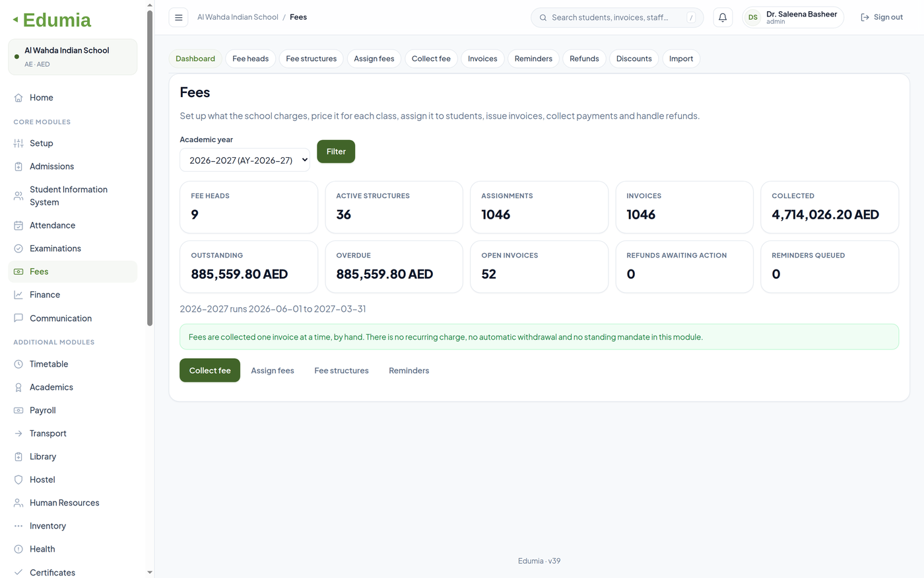The image size is (924, 578).
Task: Click the Invoices 1046 card
Action: tap(684, 207)
